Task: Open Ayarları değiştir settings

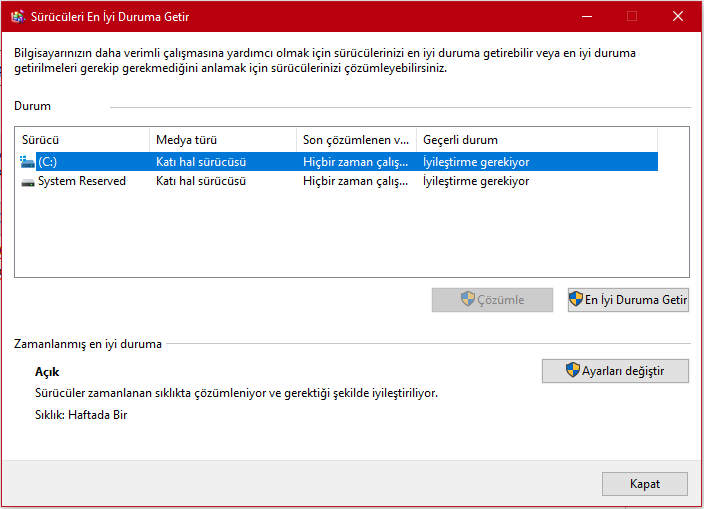Action: (615, 371)
